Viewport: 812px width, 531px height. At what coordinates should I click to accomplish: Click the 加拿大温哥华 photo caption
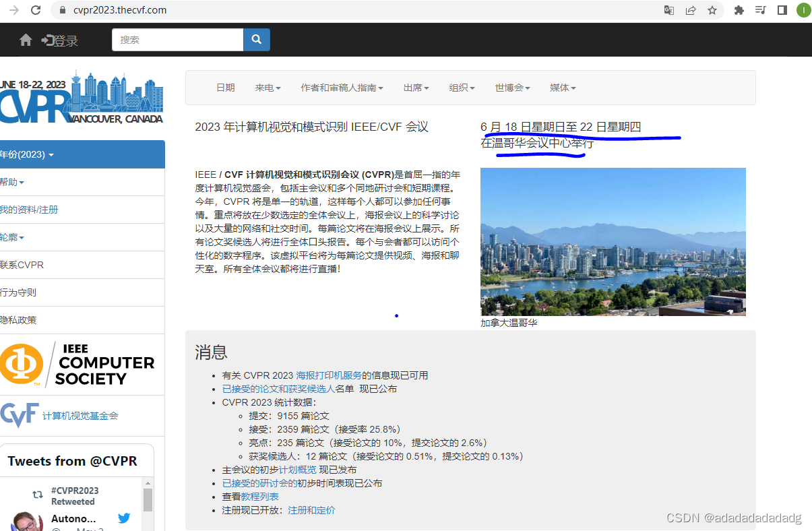509,323
